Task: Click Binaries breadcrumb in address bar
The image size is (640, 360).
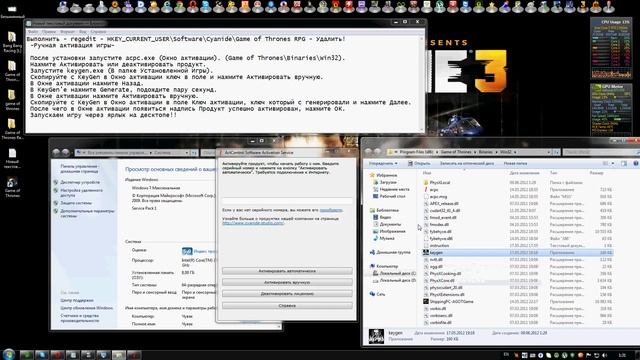Action: pos(485,152)
